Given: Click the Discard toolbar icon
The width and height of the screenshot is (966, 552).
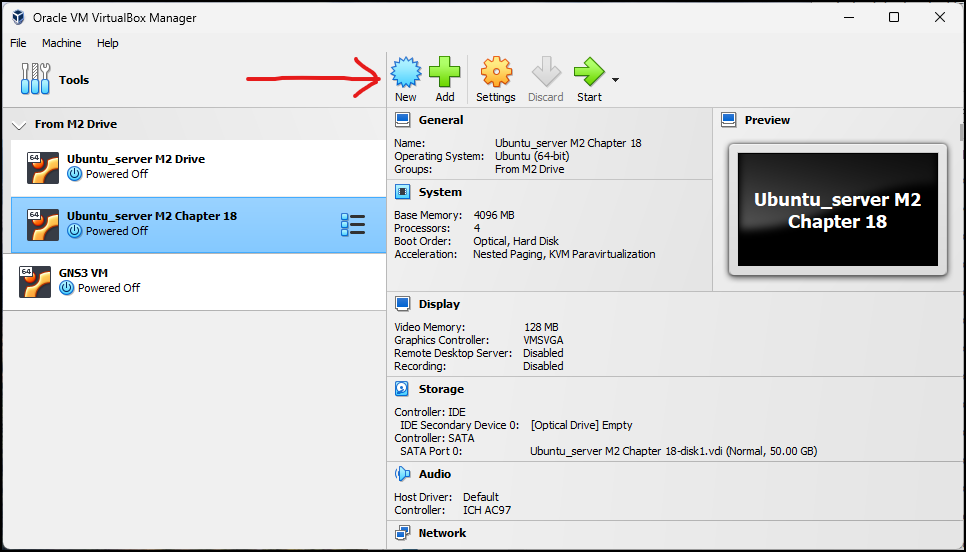Looking at the screenshot, I should pos(546,71).
